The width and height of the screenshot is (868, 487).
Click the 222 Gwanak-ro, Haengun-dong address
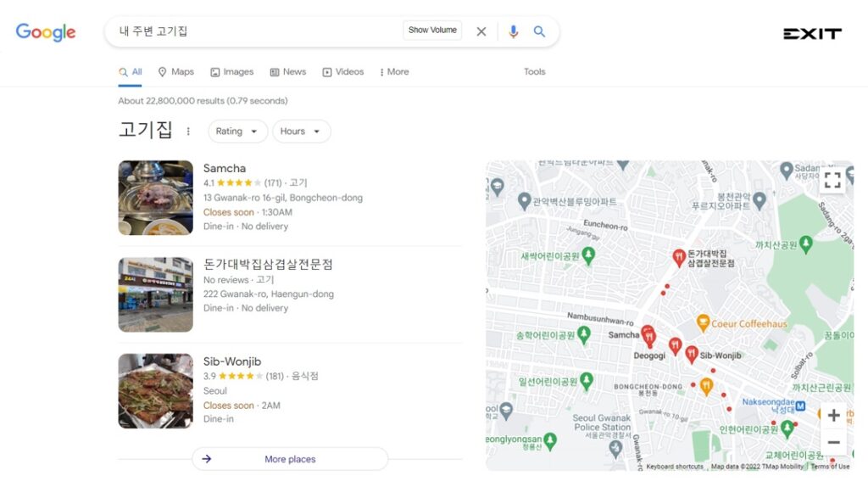tap(269, 294)
